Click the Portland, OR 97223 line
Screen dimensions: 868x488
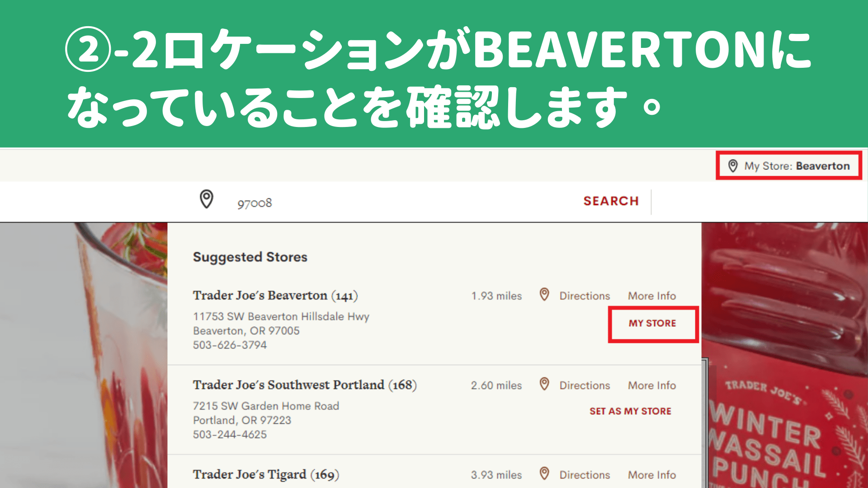[242, 420]
